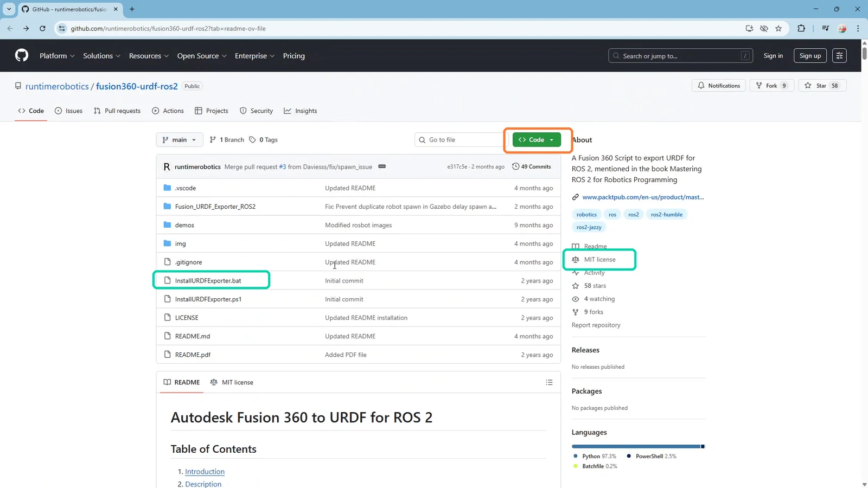Screen dimensions: 868x488
Task: Open the runtimerobotics owner link
Action: tap(57, 86)
